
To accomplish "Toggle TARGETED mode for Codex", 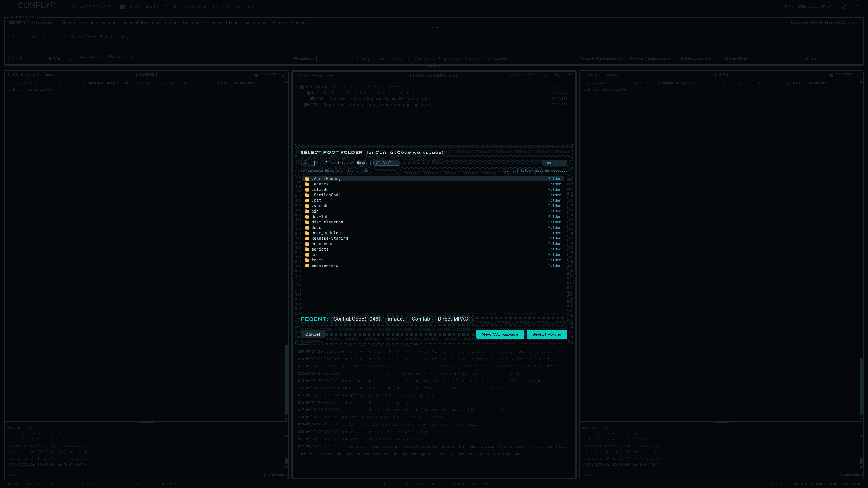I will click(844, 75).
